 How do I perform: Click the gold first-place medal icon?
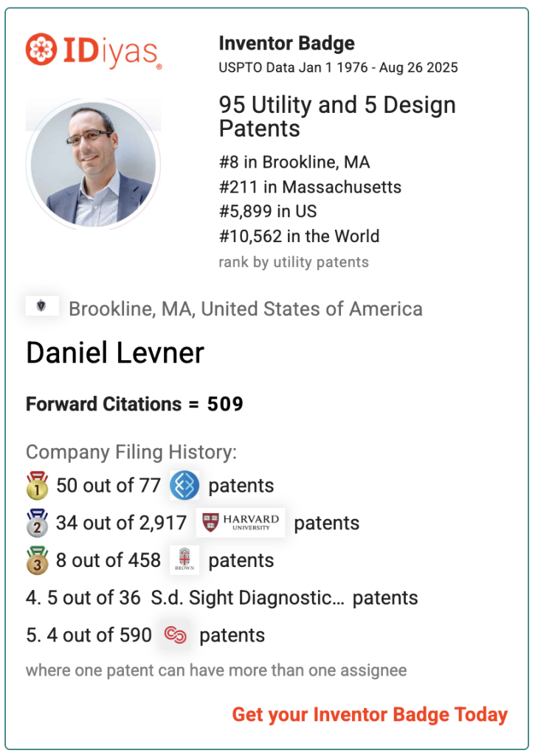click(x=37, y=485)
